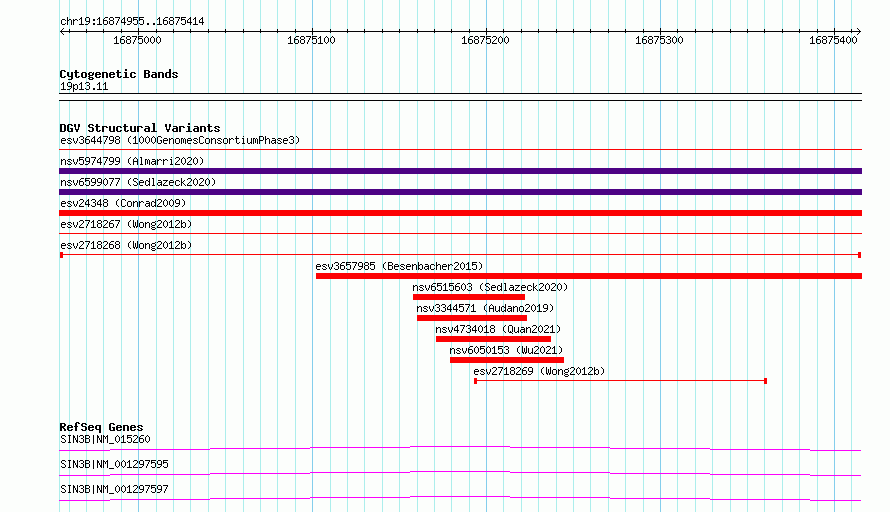Select the esv2718269 Wong2012b variant label

539,371
